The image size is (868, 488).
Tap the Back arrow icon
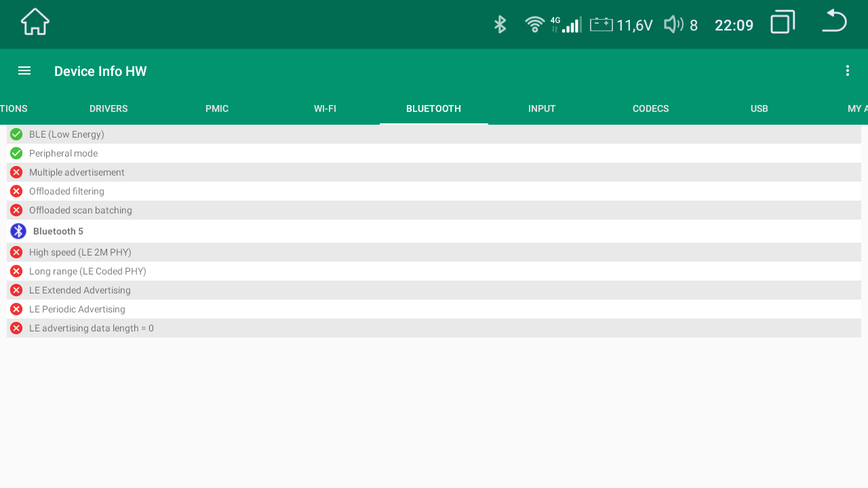coord(834,21)
